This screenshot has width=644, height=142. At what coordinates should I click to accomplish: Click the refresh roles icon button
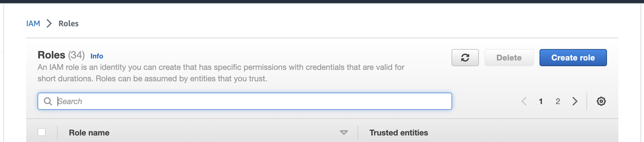tap(465, 58)
